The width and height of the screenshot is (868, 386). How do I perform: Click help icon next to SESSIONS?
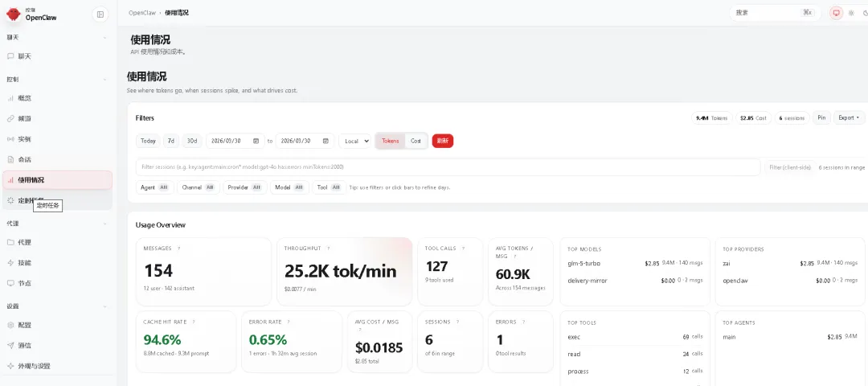point(457,322)
